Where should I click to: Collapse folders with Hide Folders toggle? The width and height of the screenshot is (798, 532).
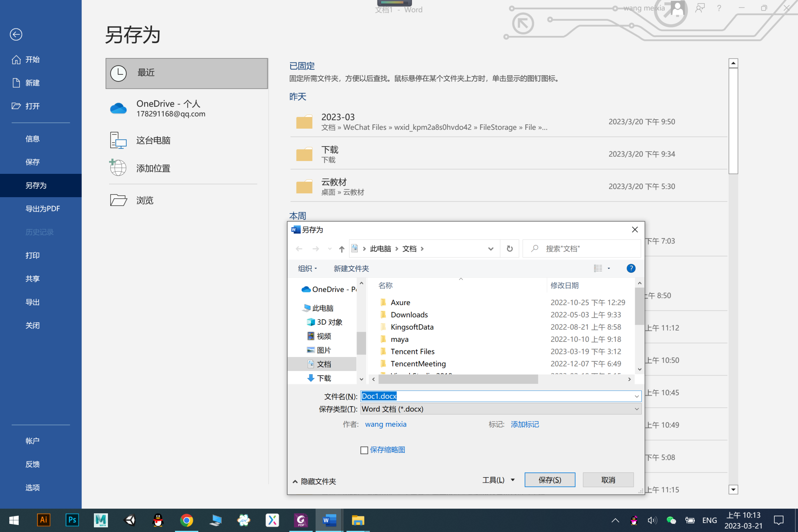coord(314,481)
